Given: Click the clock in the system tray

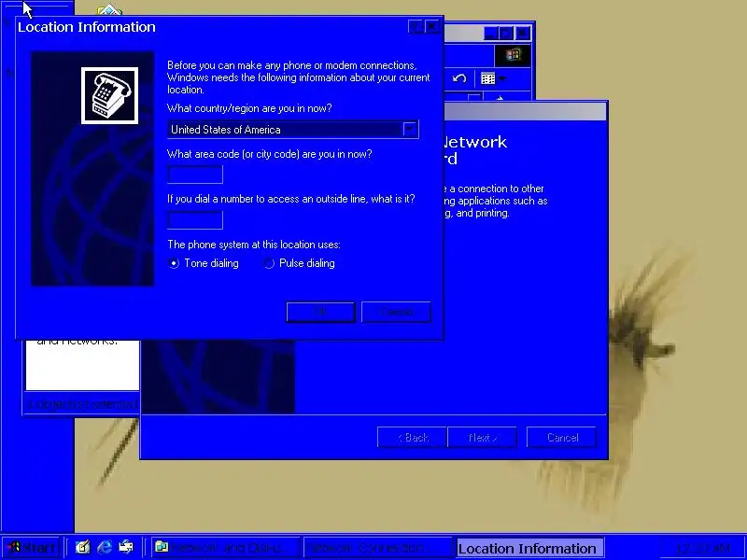Looking at the screenshot, I should click(703, 548).
